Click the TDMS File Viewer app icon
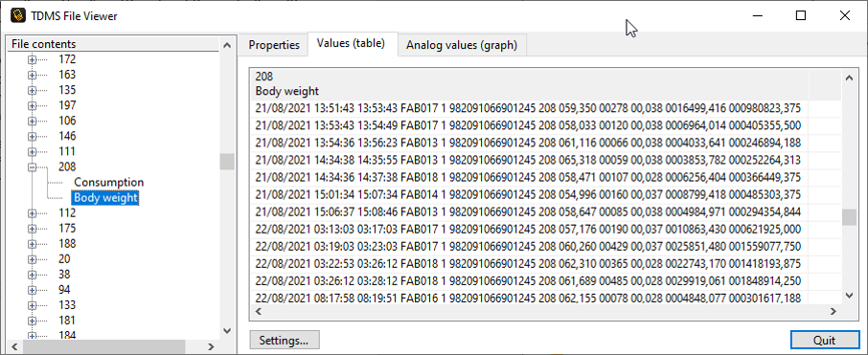868x355 pixels. (x=18, y=15)
